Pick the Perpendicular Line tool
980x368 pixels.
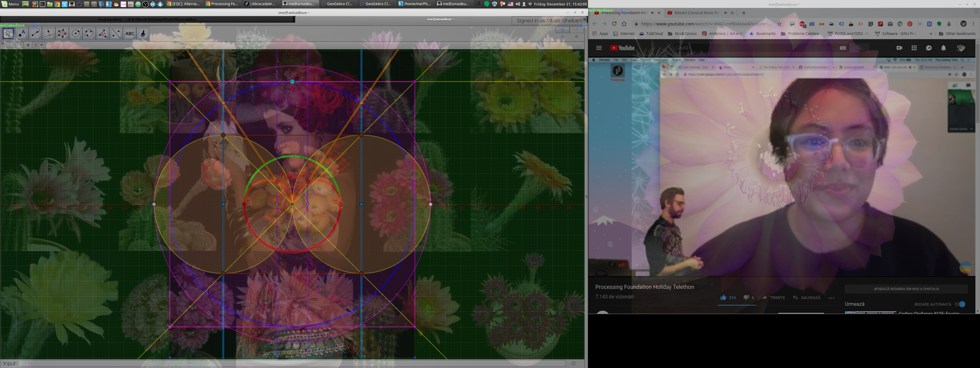pos(49,33)
